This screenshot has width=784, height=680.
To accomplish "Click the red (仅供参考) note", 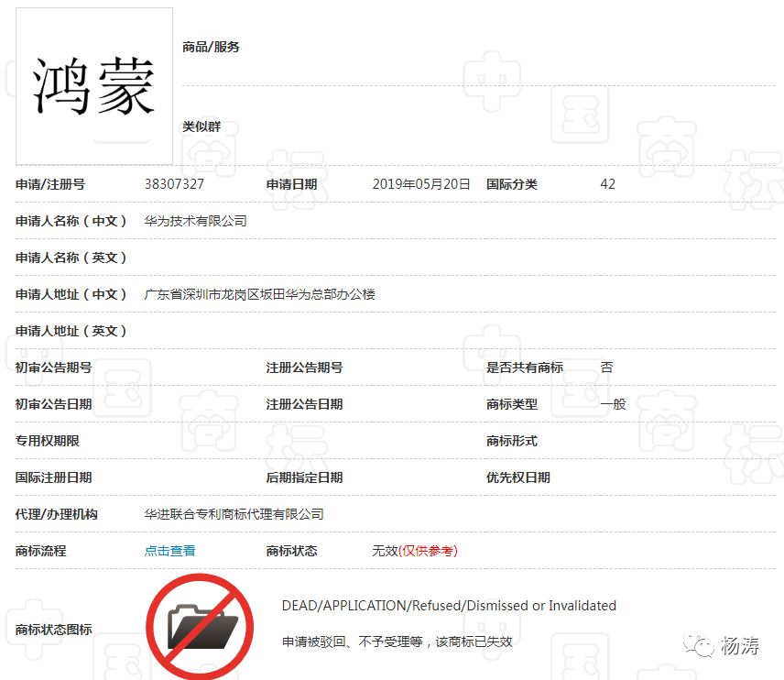I will click(x=428, y=551).
